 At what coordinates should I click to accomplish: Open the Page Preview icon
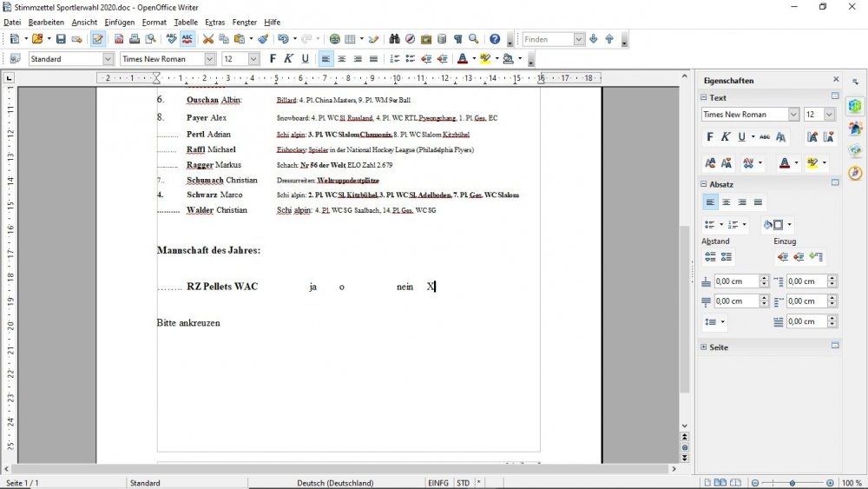pos(150,39)
